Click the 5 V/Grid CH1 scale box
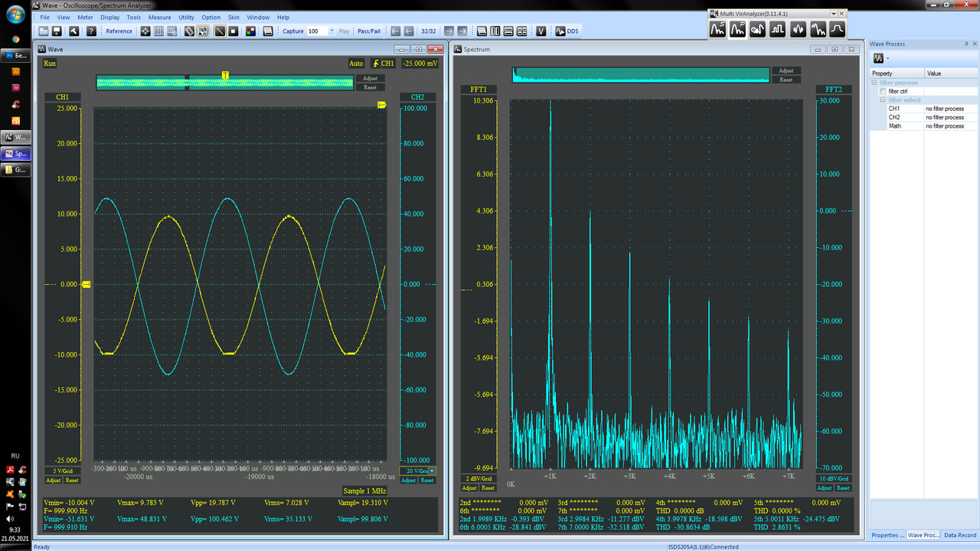 (62, 471)
